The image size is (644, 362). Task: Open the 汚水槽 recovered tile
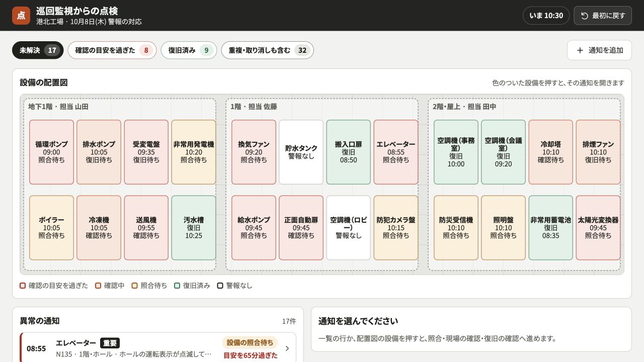[194, 228]
